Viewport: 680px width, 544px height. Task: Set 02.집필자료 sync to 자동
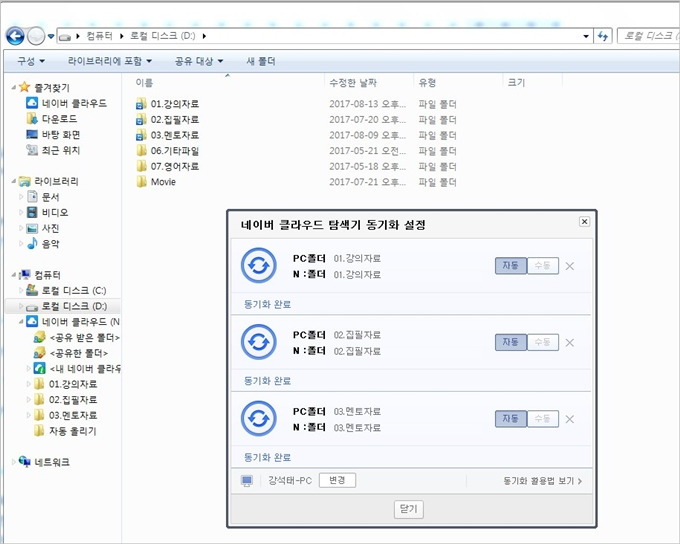[511, 342]
